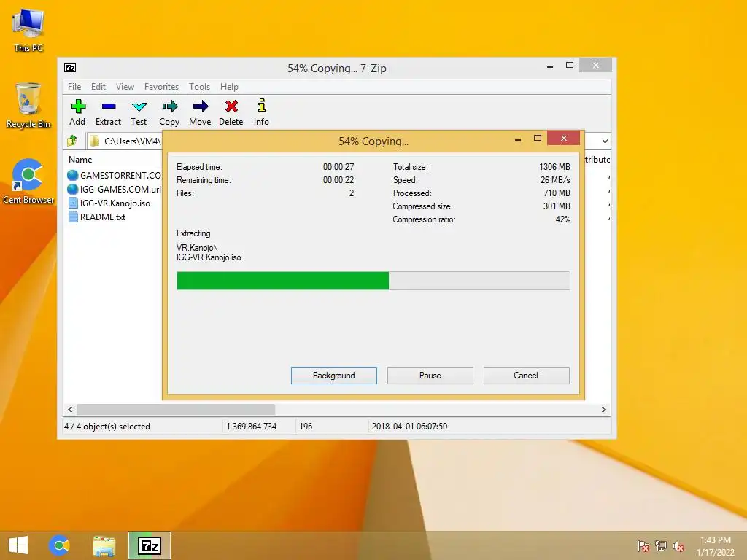
Task: Click the 7-Zip window title icon
Action: [70, 68]
